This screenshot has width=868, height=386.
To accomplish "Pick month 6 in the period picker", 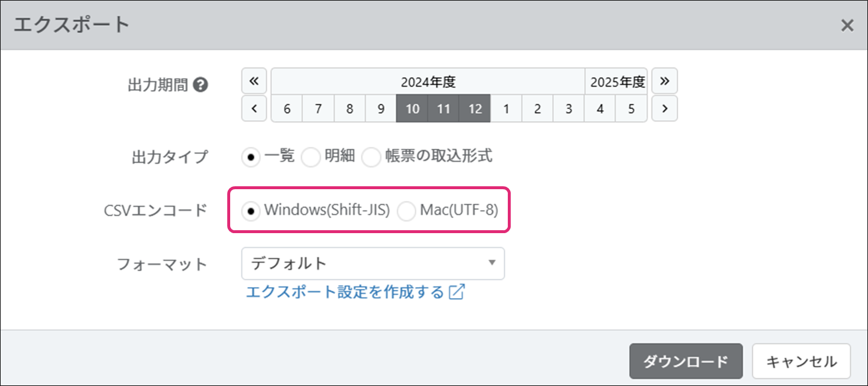I will pos(287,109).
